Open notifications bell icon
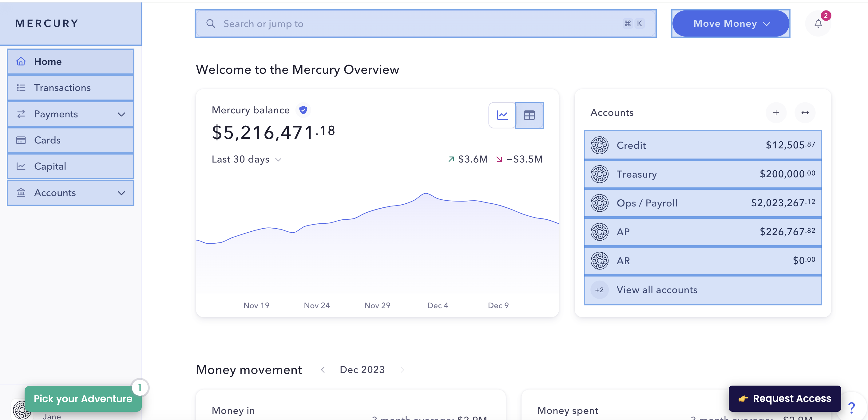868x420 pixels. pos(818,24)
